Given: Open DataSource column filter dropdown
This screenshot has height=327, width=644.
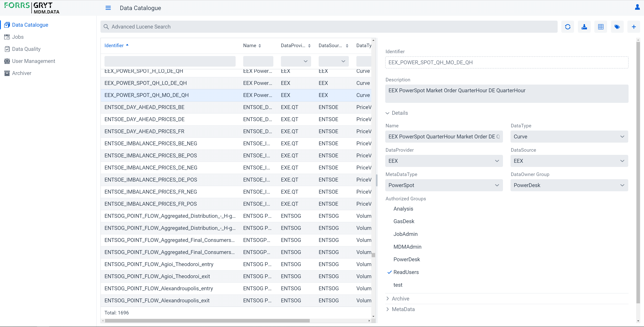Looking at the screenshot, I should click(334, 61).
